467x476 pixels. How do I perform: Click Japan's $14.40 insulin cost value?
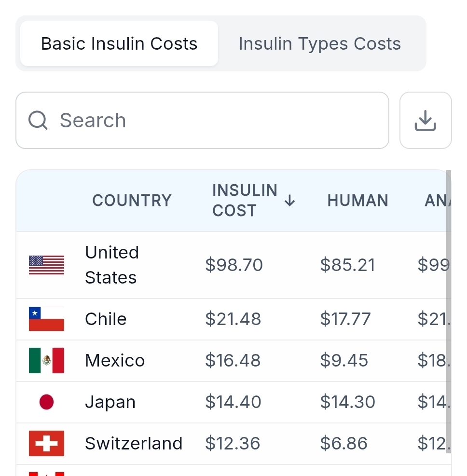(233, 402)
